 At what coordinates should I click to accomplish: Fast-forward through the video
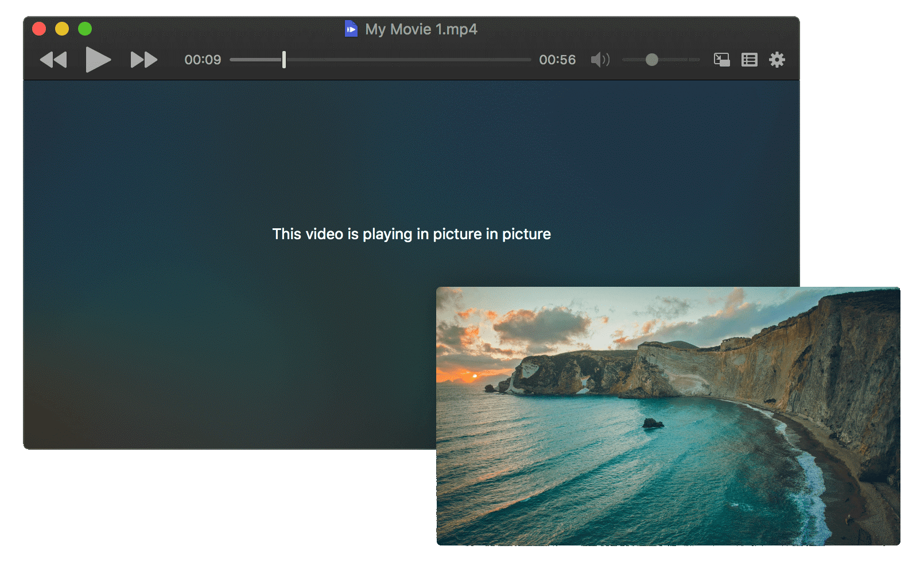tap(144, 59)
